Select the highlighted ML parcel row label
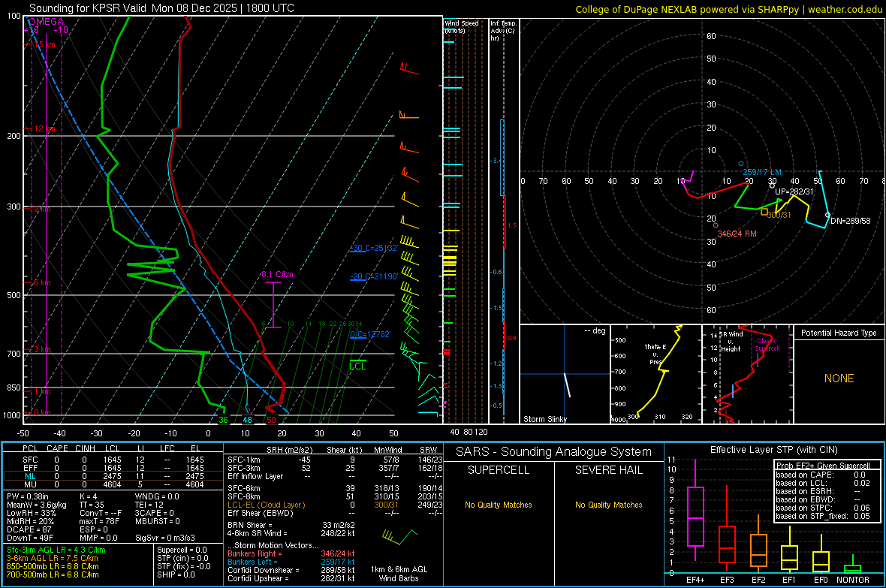The image size is (886, 588). coord(30,476)
